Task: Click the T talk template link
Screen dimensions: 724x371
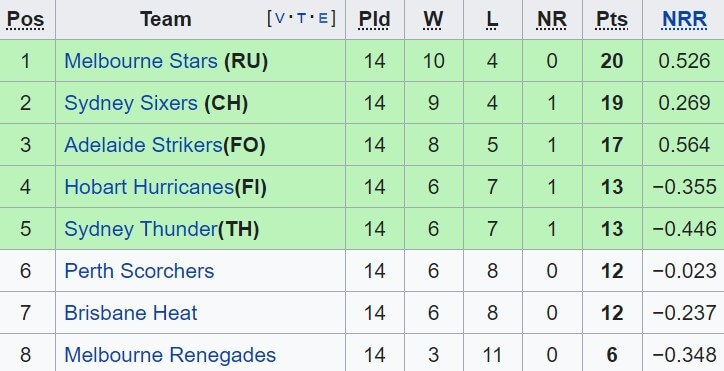Action: point(302,18)
